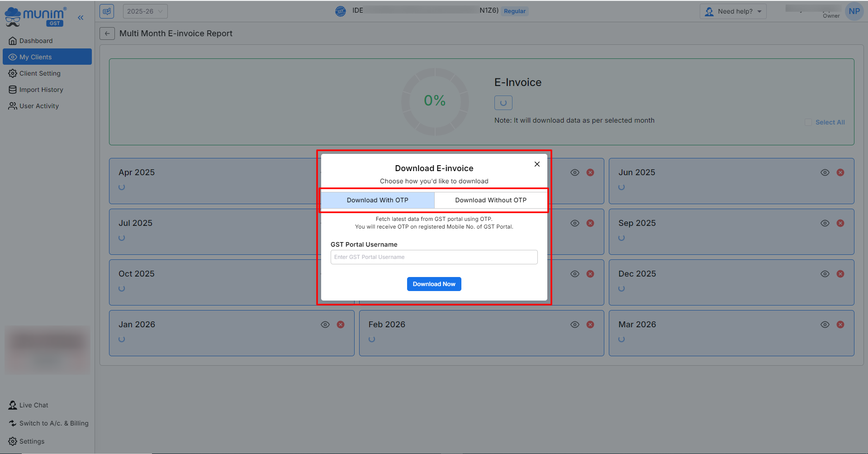The height and width of the screenshot is (454, 868).
Task: View Jan 2026 data via eye icon
Action: pos(325,325)
